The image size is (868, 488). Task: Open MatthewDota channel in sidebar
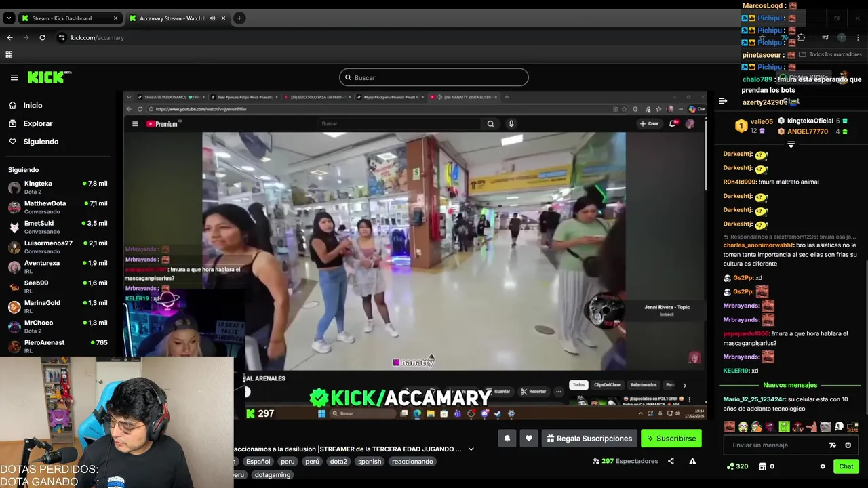[x=58, y=207]
